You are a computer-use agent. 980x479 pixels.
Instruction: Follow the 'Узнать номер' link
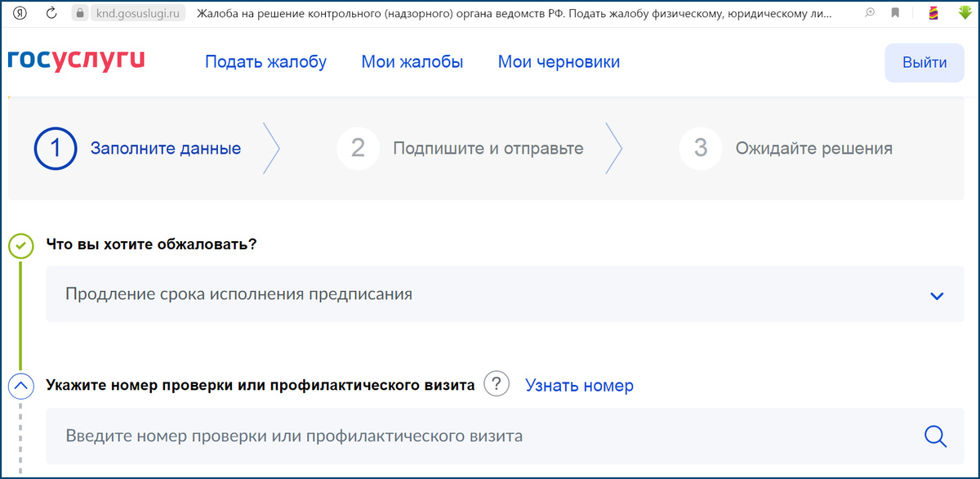pyautogui.click(x=580, y=384)
